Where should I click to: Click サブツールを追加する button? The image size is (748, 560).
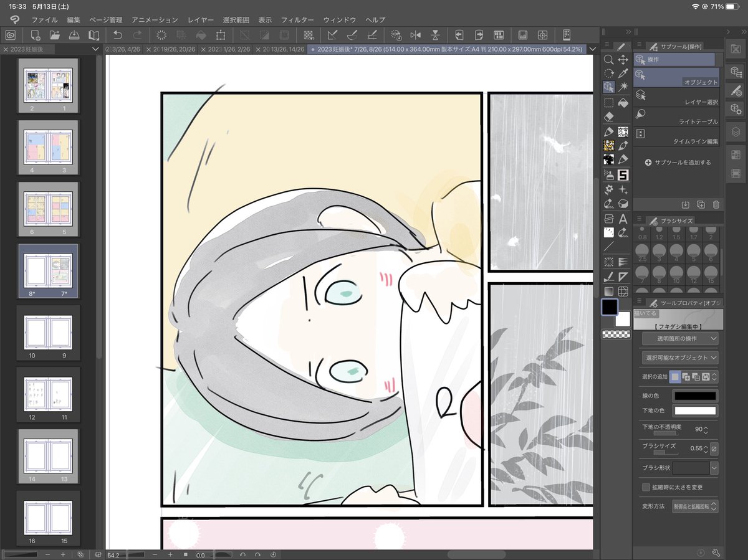click(x=679, y=162)
